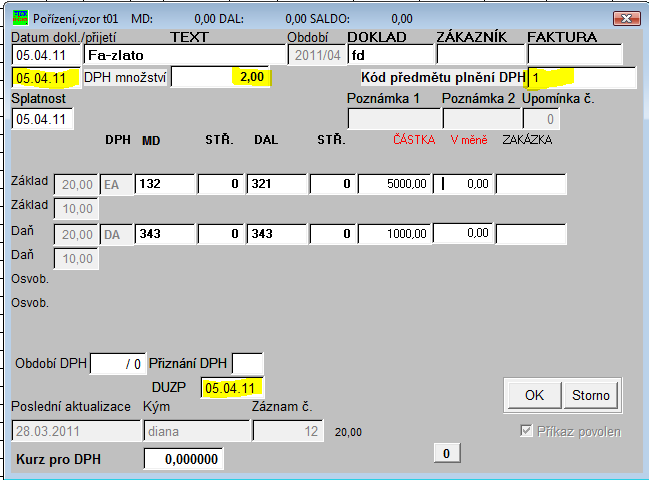
Task: Edit the Daň MD account 343
Action: point(165,234)
